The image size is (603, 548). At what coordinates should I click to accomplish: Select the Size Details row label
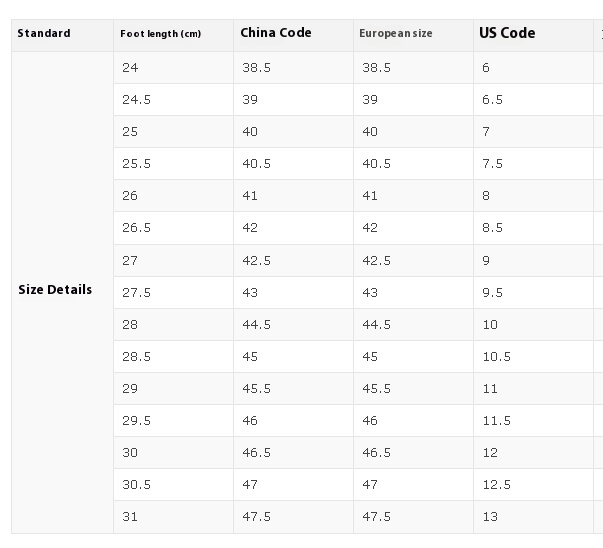tap(55, 290)
